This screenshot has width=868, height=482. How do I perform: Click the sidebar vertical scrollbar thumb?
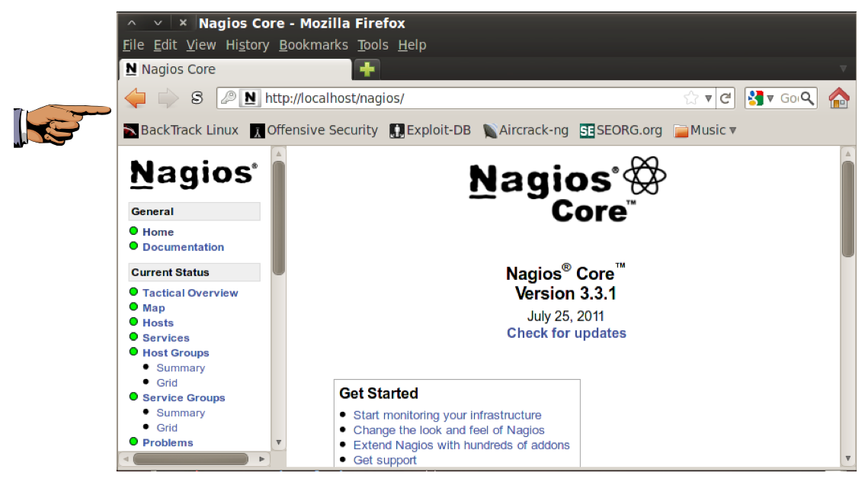click(x=278, y=217)
